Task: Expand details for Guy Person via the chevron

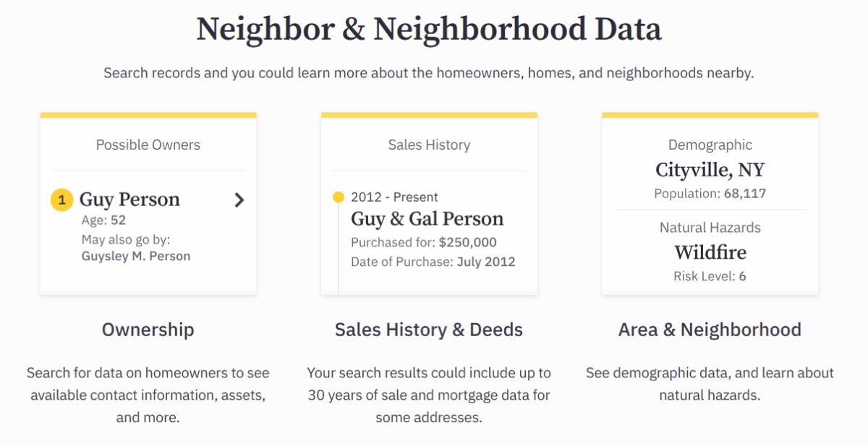Action: (239, 200)
